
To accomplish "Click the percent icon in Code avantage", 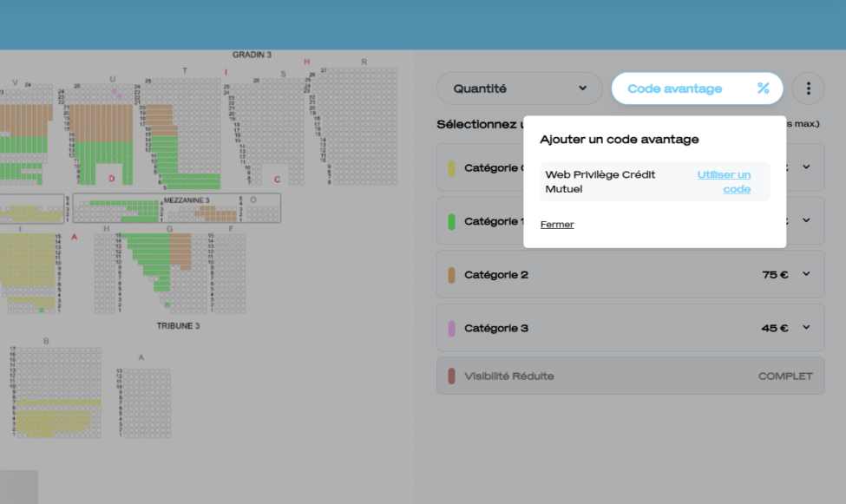I will click(x=763, y=88).
